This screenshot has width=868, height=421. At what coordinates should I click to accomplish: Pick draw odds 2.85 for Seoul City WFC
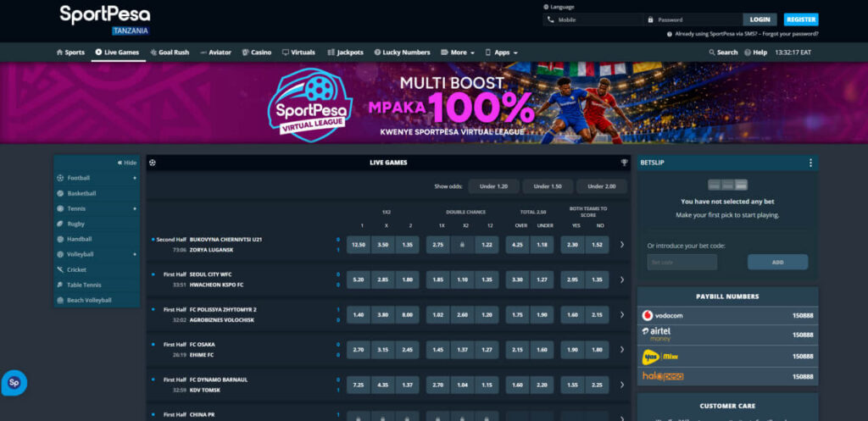click(382, 280)
